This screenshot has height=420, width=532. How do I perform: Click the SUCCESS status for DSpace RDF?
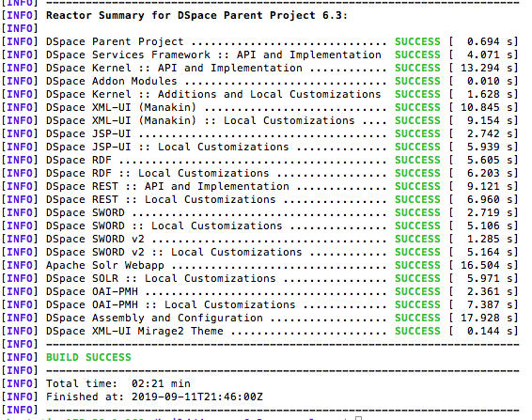tap(417, 160)
